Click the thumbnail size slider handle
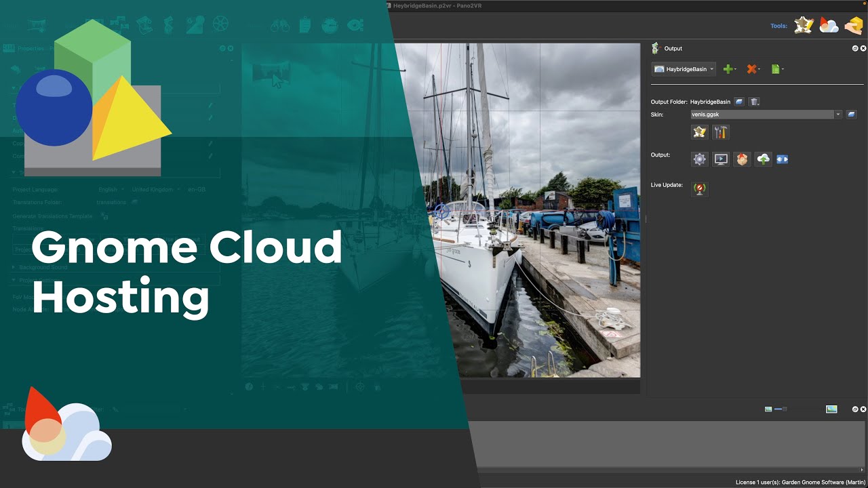This screenshot has height=488, width=868. coord(785,409)
